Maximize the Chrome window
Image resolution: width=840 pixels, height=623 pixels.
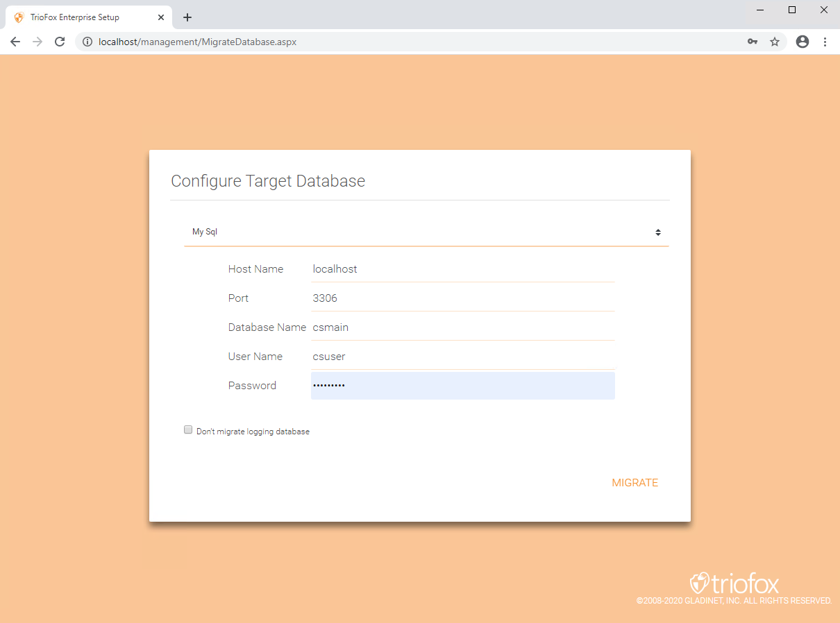pos(792,10)
